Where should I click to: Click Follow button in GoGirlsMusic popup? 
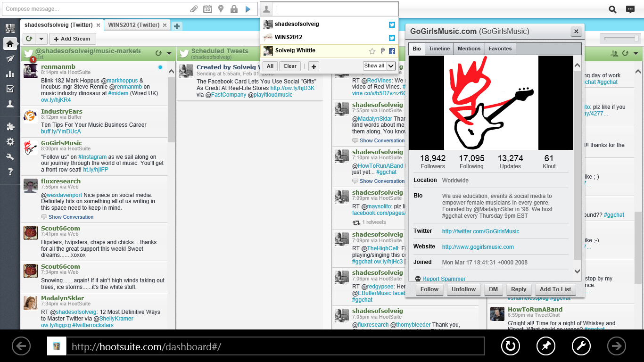[x=429, y=289]
